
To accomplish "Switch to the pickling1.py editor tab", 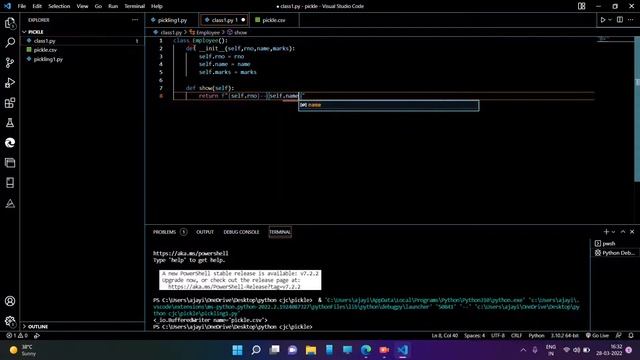I will tap(172, 20).
